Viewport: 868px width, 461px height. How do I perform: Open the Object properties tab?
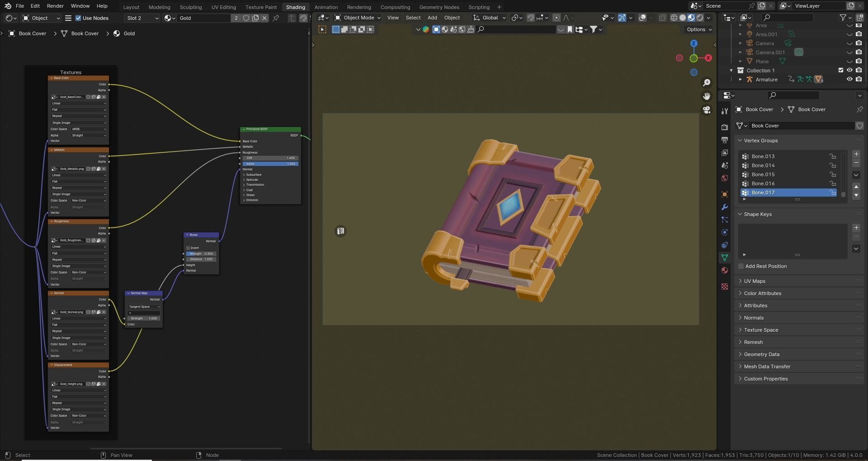point(725,194)
